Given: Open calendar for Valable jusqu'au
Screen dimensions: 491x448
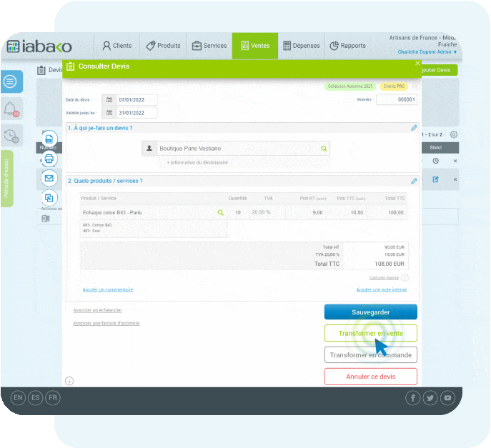Looking at the screenshot, I should [x=109, y=113].
